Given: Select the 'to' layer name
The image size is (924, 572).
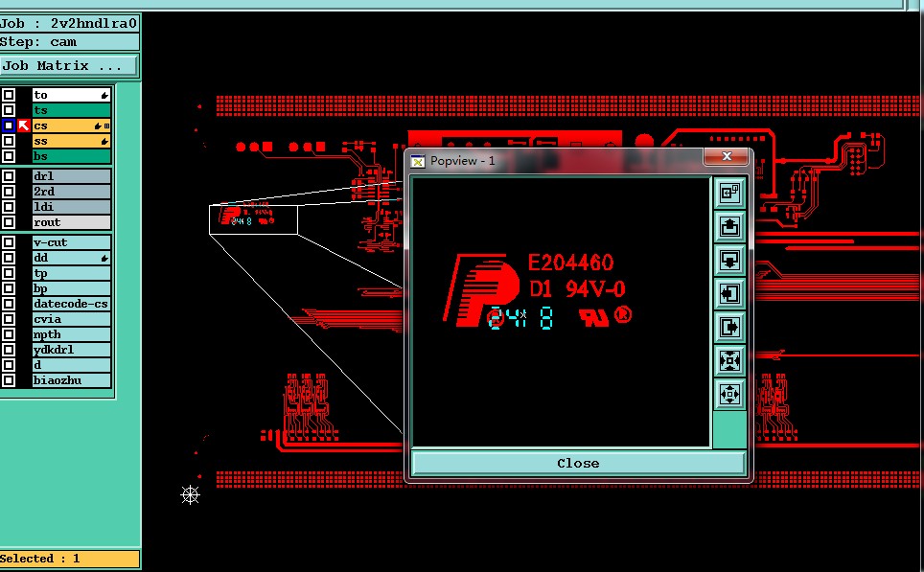Looking at the screenshot, I should (x=71, y=95).
